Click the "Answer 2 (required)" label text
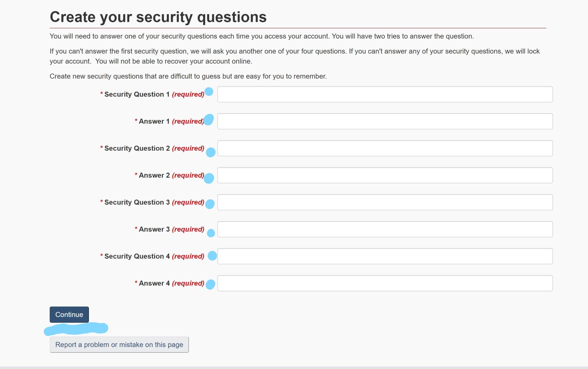588x369 pixels. tap(169, 175)
